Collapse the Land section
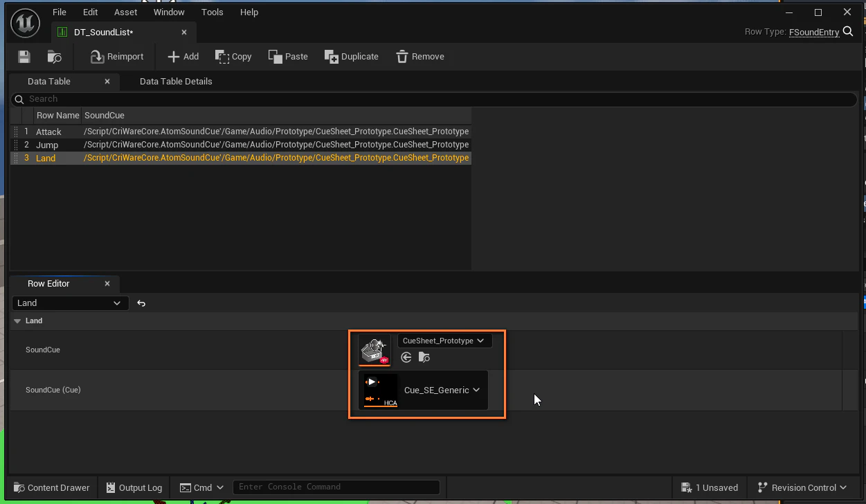Image resolution: width=866 pixels, height=504 pixels. [x=18, y=321]
